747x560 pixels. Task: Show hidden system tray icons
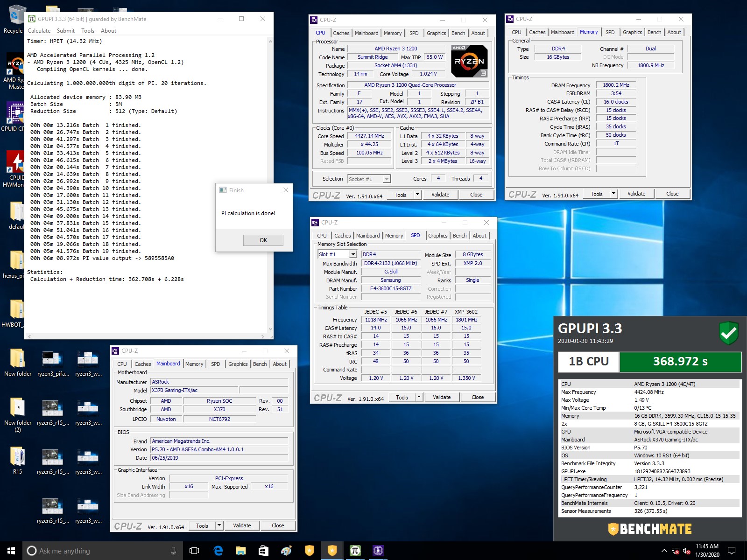(664, 551)
